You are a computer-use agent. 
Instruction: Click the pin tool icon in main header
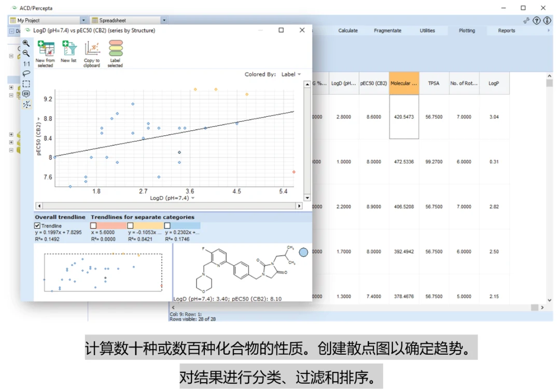(x=526, y=21)
